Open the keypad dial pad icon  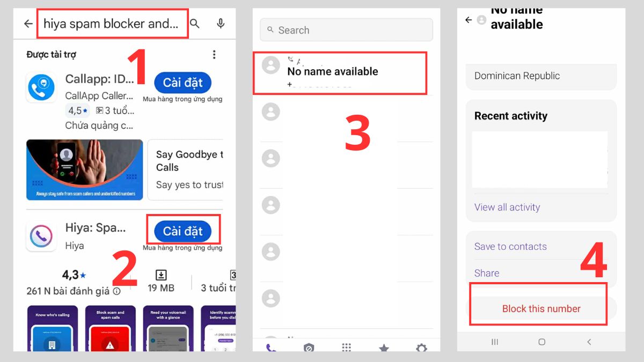[347, 348]
